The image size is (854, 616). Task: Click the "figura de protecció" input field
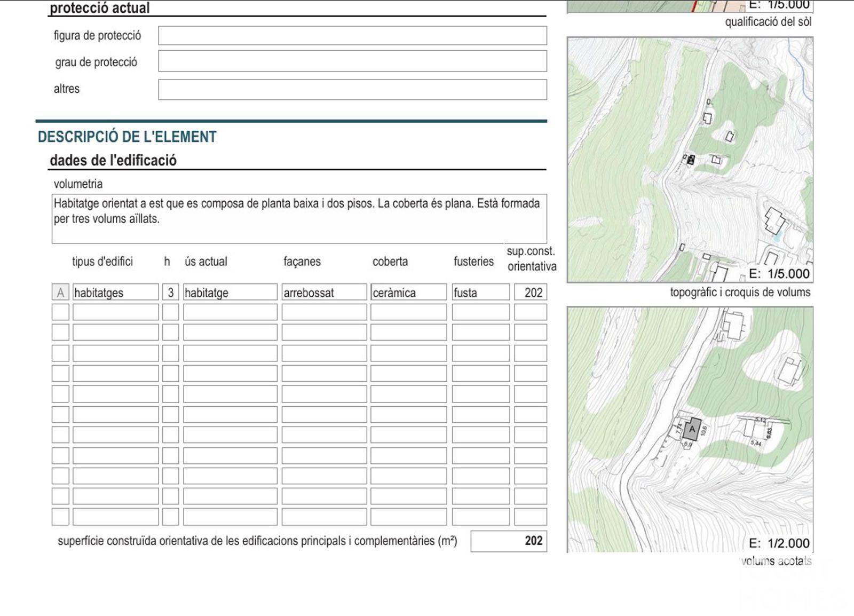pos(352,36)
